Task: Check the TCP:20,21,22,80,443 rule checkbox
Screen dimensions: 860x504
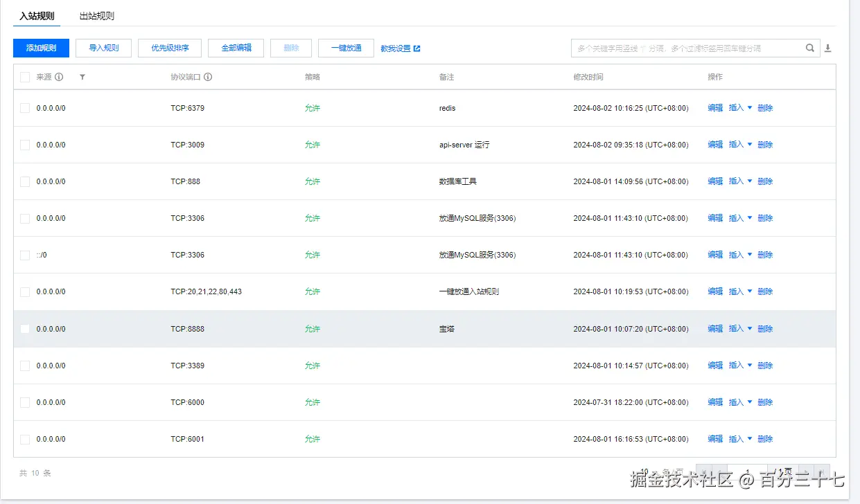Action: coord(25,291)
